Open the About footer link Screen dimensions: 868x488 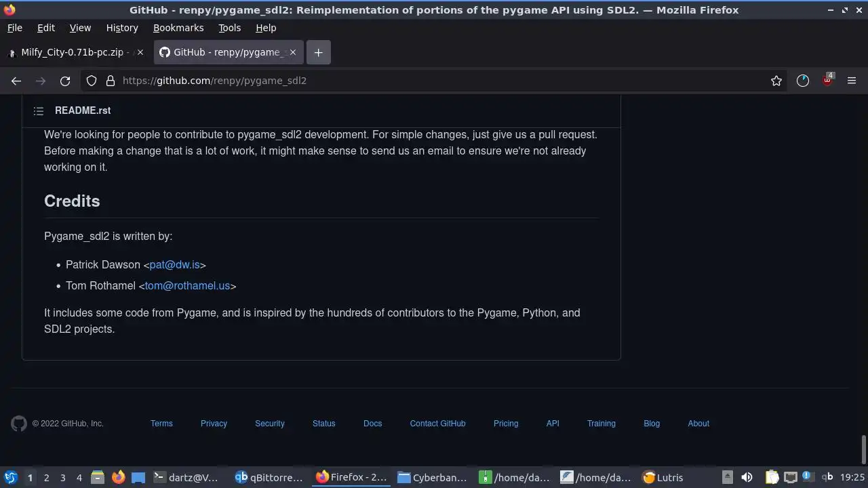(x=698, y=424)
